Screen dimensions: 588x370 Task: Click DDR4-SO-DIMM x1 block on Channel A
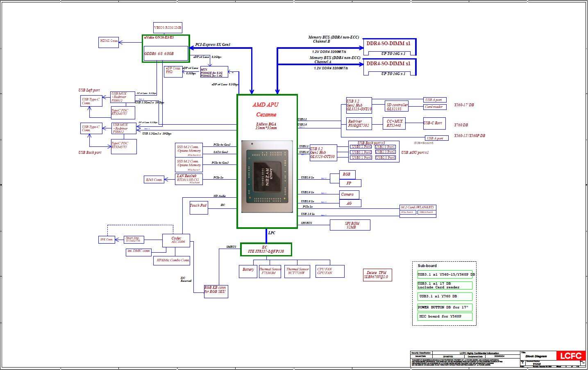click(x=390, y=67)
